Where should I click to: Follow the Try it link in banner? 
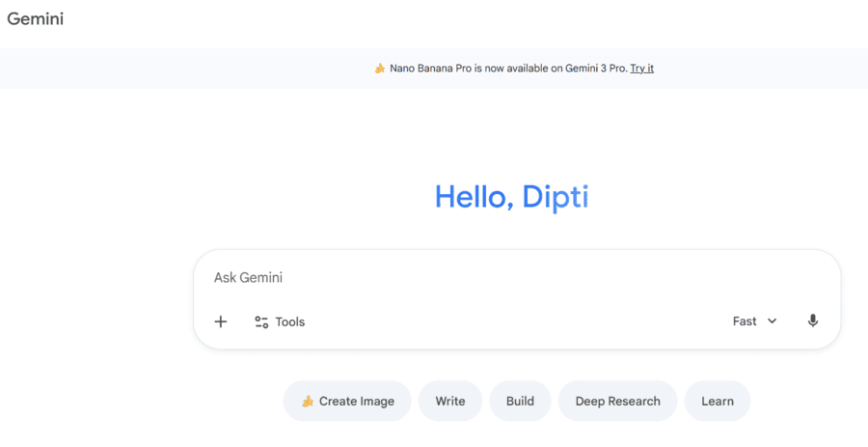642,69
